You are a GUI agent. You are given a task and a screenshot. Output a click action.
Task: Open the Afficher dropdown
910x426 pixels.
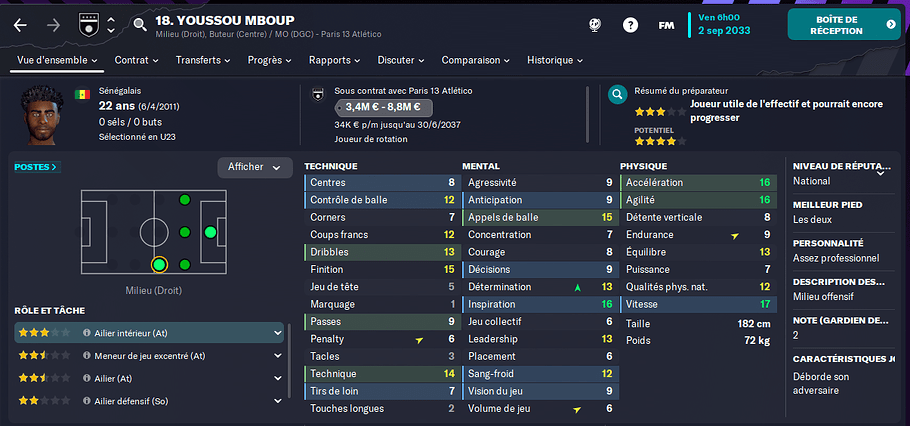(x=255, y=167)
